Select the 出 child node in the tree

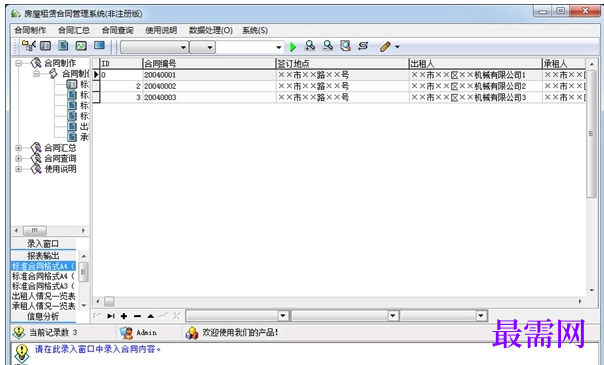(x=84, y=126)
